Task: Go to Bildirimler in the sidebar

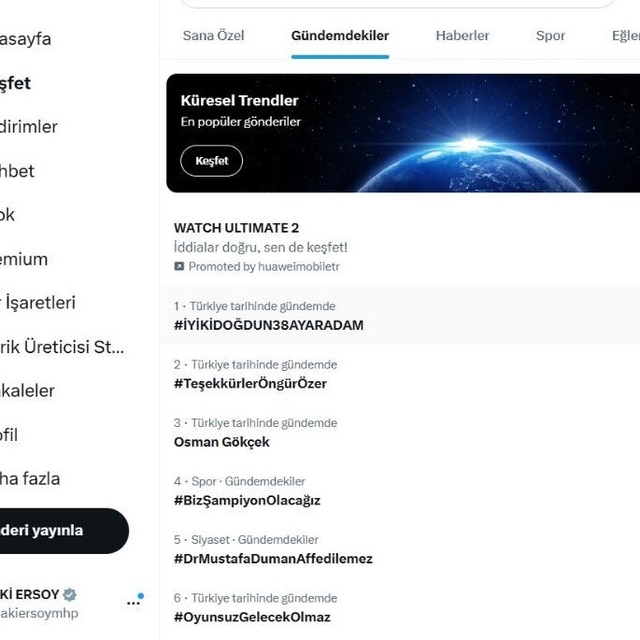Action: tap(30, 127)
